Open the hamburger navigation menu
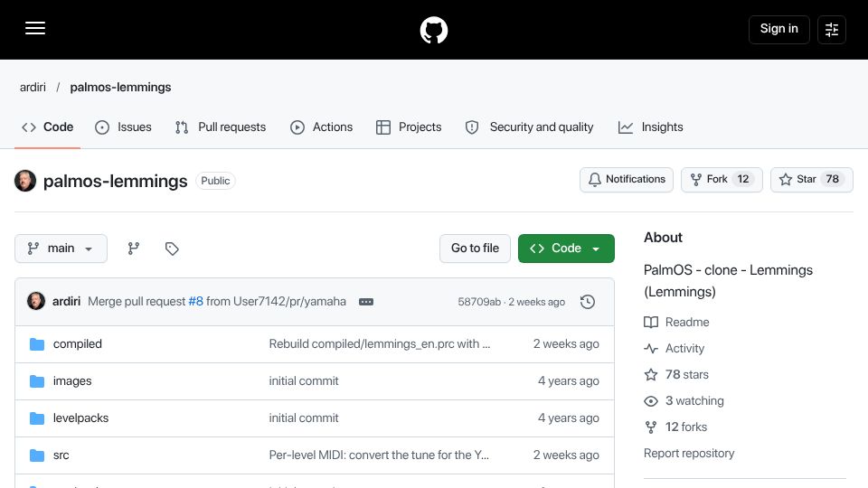 35,28
